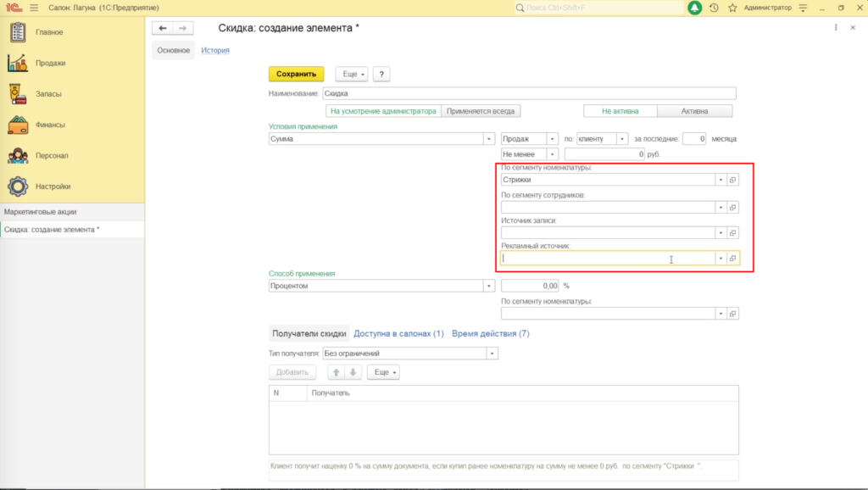This screenshot has height=490, width=868.
Task: Click the help question mark button
Action: tap(381, 75)
